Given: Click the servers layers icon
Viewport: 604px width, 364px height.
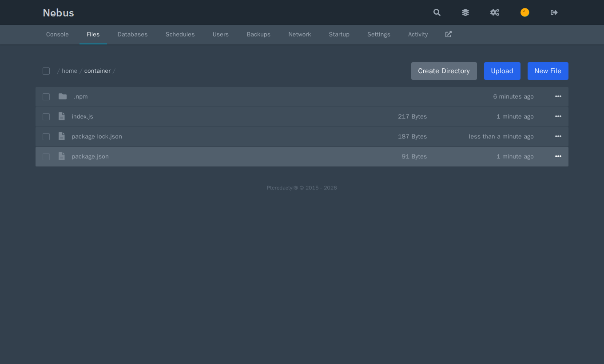Looking at the screenshot, I should click(465, 12).
